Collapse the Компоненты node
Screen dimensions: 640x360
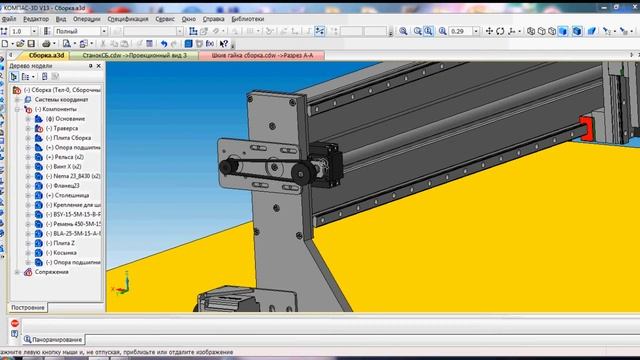[17, 109]
